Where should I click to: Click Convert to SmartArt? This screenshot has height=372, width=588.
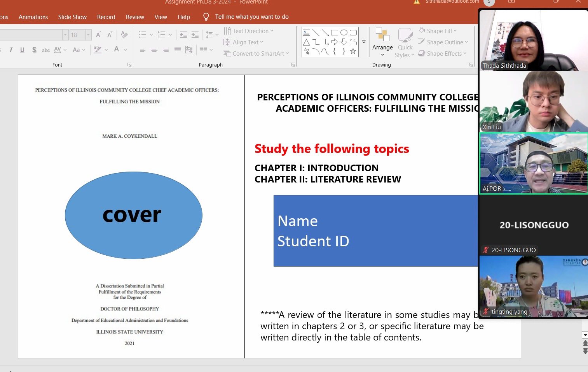pyautogui.click(x=256, y=53)
